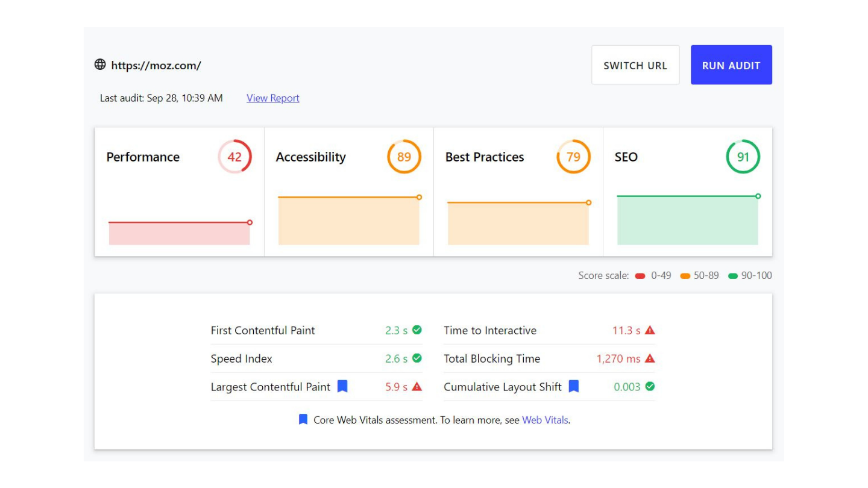Click the red 0-49 score scale swatch
868x488 pixels.
pos(640,276)
